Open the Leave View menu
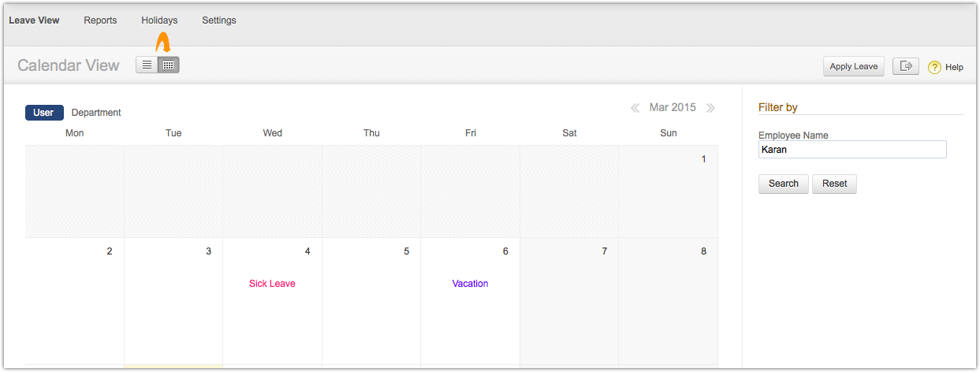This screenshot has width=980, height=372. pyautogui.click(x=34, y=20)
